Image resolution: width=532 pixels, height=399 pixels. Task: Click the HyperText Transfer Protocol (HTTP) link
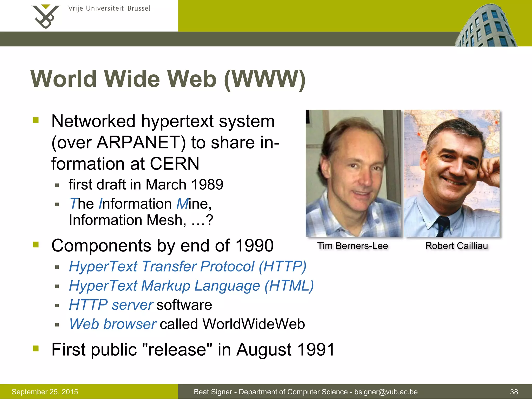pyautogui.click(x=188, y=267)
